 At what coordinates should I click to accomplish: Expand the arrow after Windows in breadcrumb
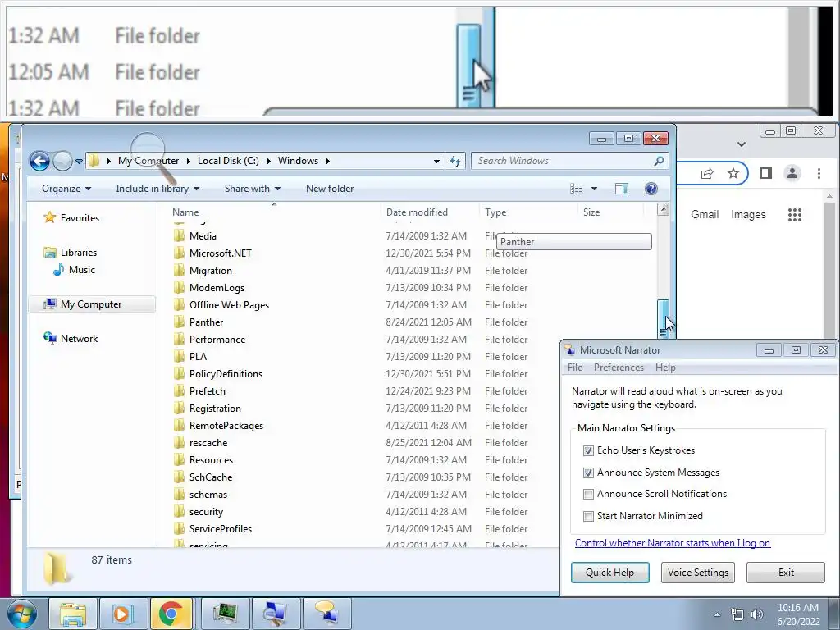[x=327, y=161]
